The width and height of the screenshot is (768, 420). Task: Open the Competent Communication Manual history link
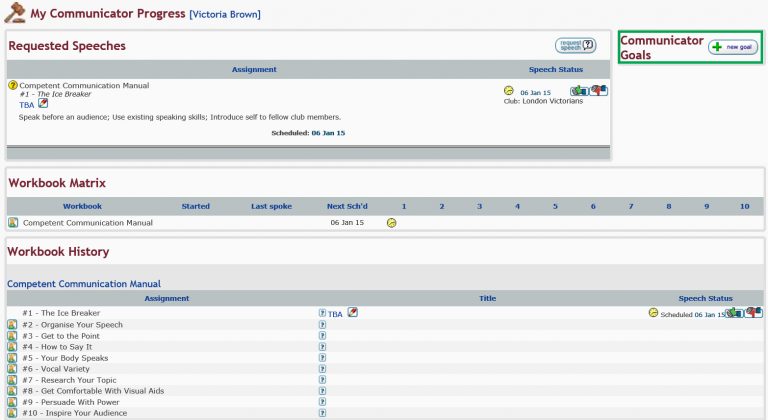click(84, 284)
